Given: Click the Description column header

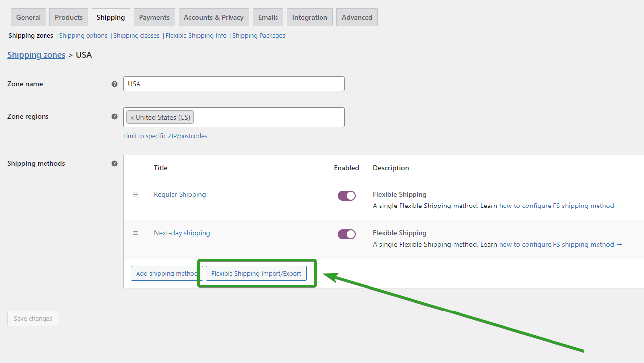Looking at the screenshot, I should point(391,168).
